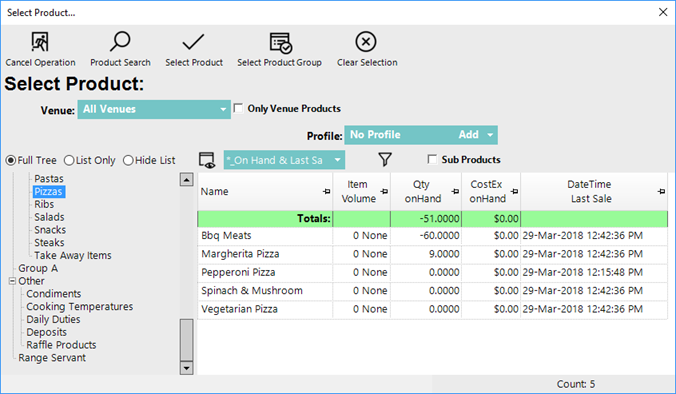Select Snacks in the tree
The height and width of the screenshot is (394, 676).
tap(50, 230)
